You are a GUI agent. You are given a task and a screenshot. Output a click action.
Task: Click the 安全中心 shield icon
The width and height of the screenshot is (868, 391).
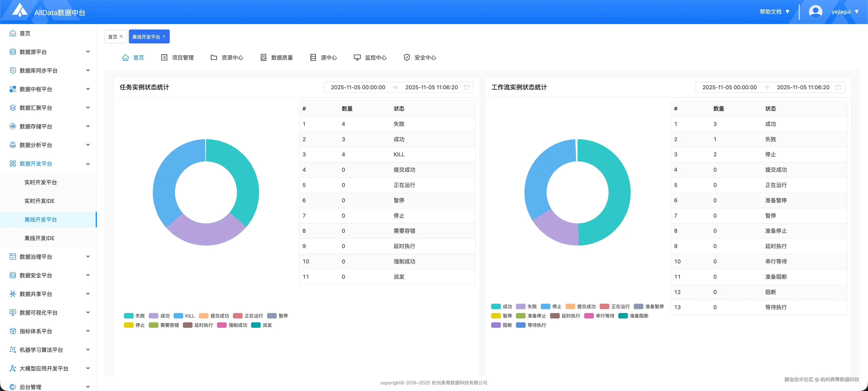[x=407, y=58]
